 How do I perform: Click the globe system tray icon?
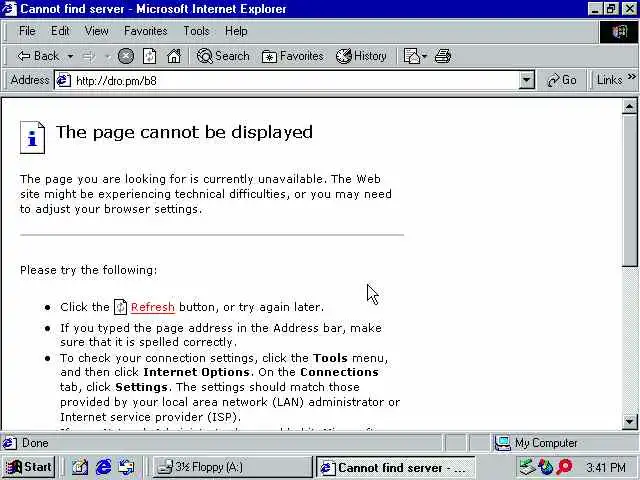coord(546,467)
